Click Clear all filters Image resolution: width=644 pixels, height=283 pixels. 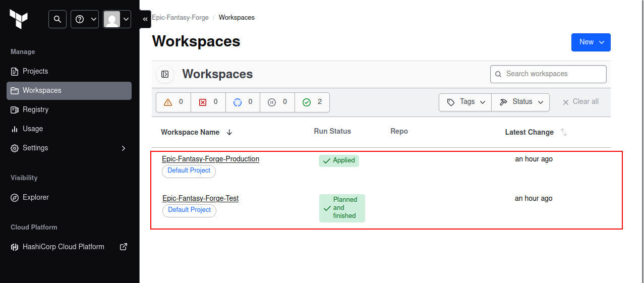pyautogui.click(x=580, y=102)
